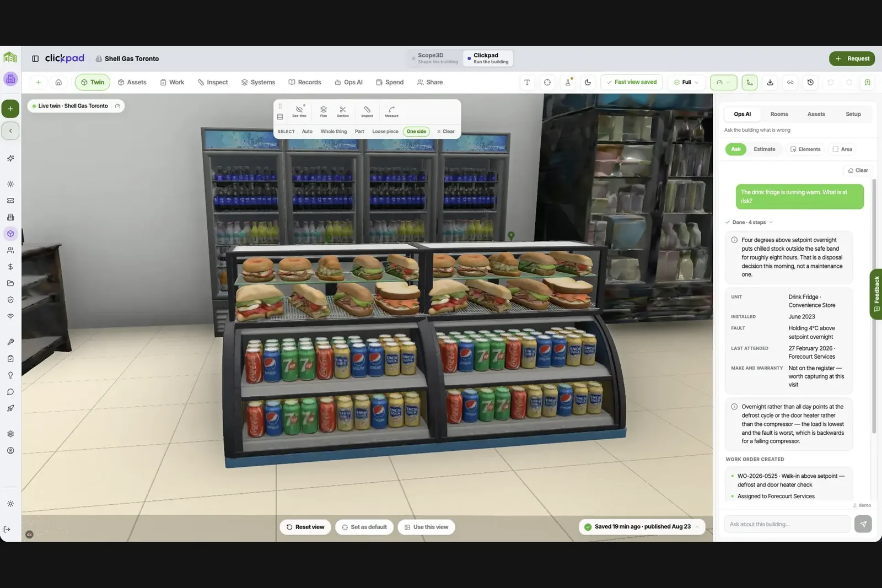Viewport: 882px width, 588px height.
Task: Select the Whole thing selection mode
Action: click(x=334, y=132)
